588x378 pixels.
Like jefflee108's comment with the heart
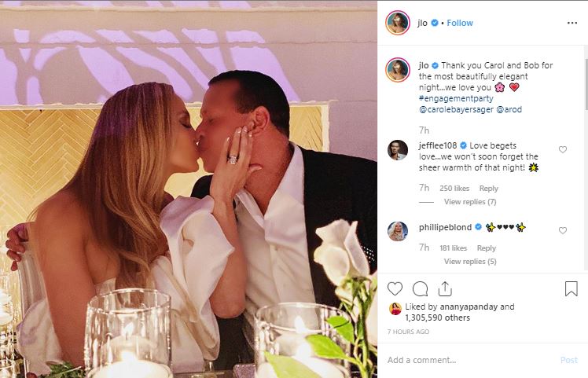[563, 149]
